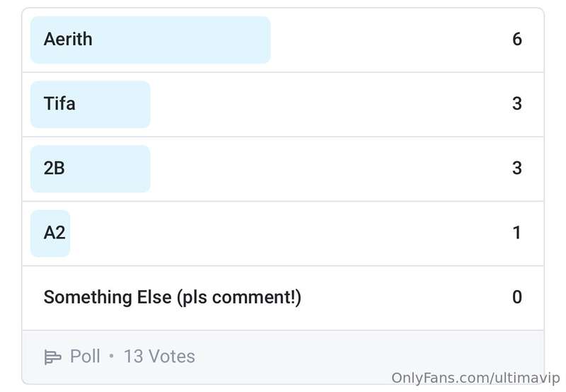Click the poll footer bar area
Image resolution: width=566 pixels, height=392 pixels.
[x=283, y=357]
